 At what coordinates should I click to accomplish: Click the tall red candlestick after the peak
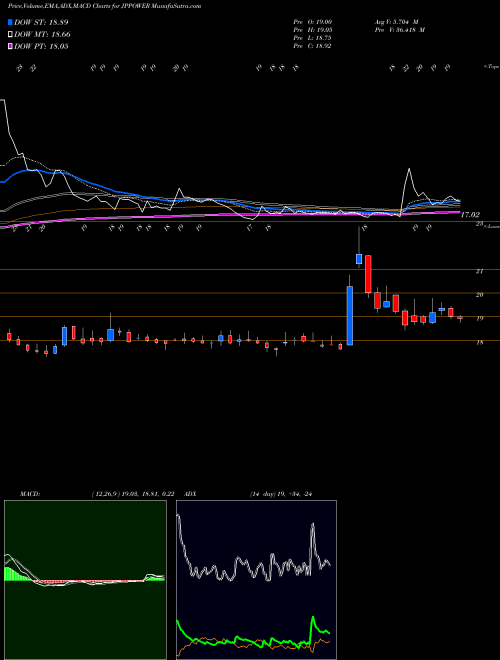pyautogui.click(x=368, y=274)
